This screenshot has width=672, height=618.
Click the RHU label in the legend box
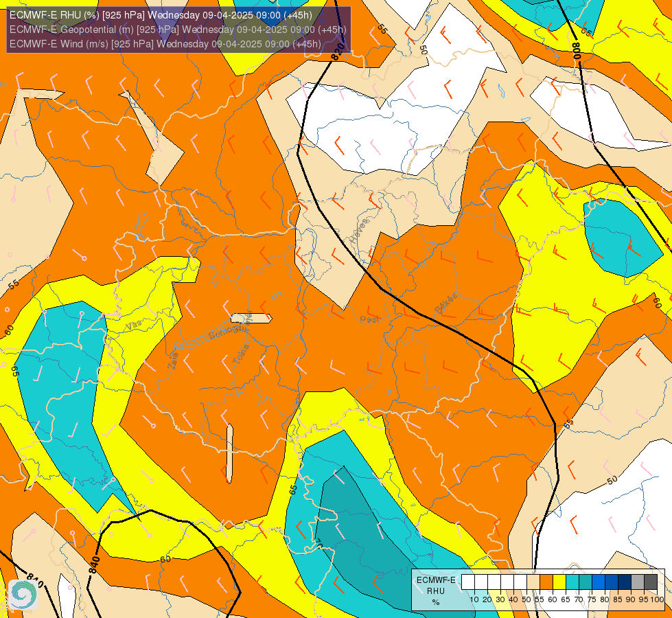point(436,591)
